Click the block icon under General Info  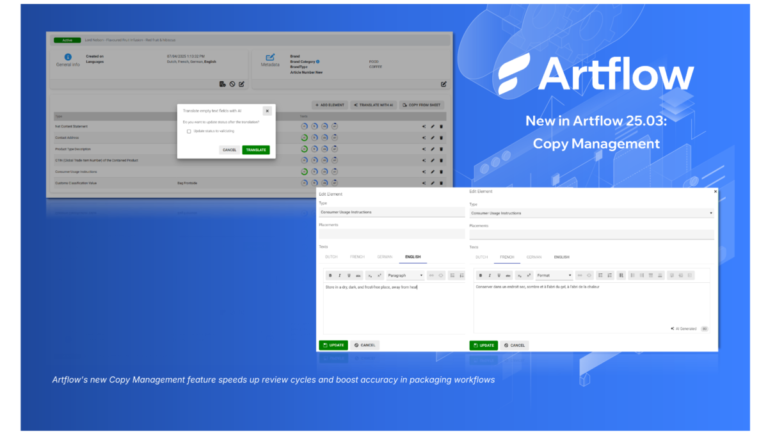coord(232,84)
